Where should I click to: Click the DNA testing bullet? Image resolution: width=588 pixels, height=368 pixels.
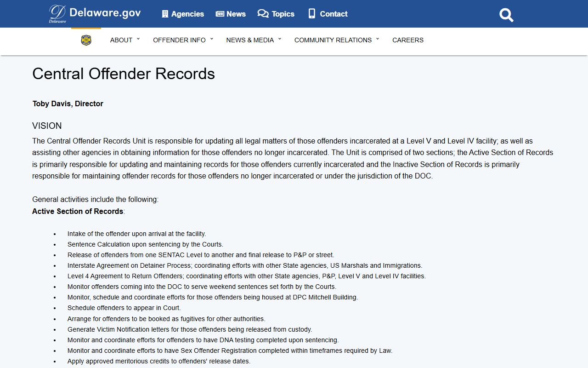click(203, 340)
